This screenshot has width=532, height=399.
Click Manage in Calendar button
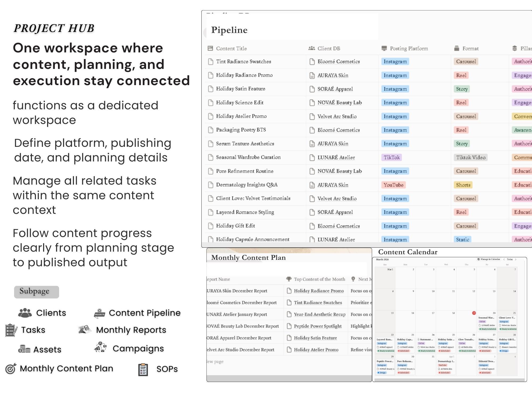point(489,259)
